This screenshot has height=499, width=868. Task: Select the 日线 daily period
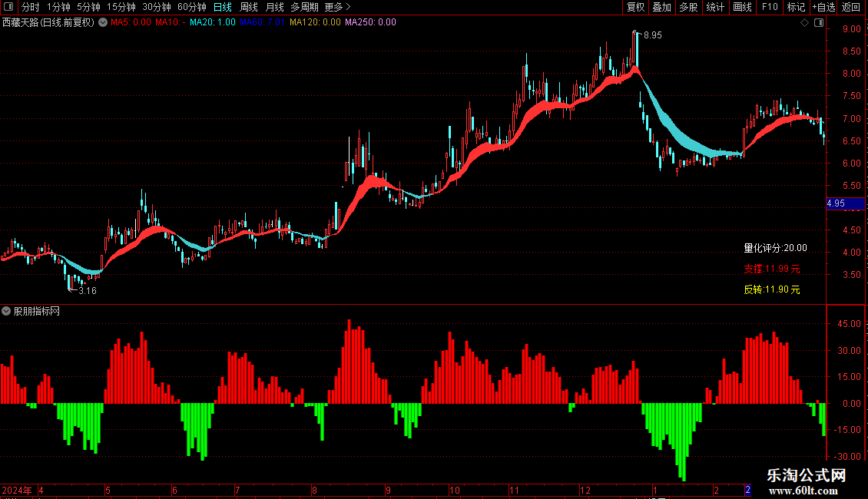[223, 7]
